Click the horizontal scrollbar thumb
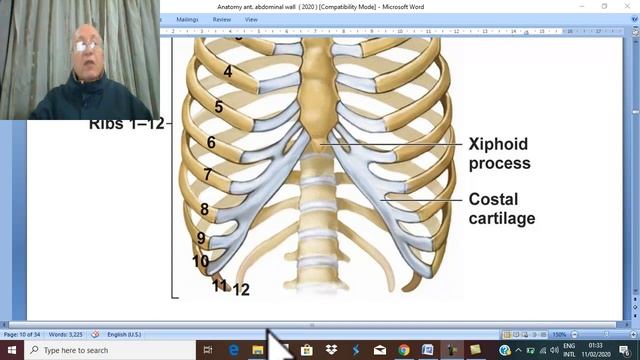 312,325
